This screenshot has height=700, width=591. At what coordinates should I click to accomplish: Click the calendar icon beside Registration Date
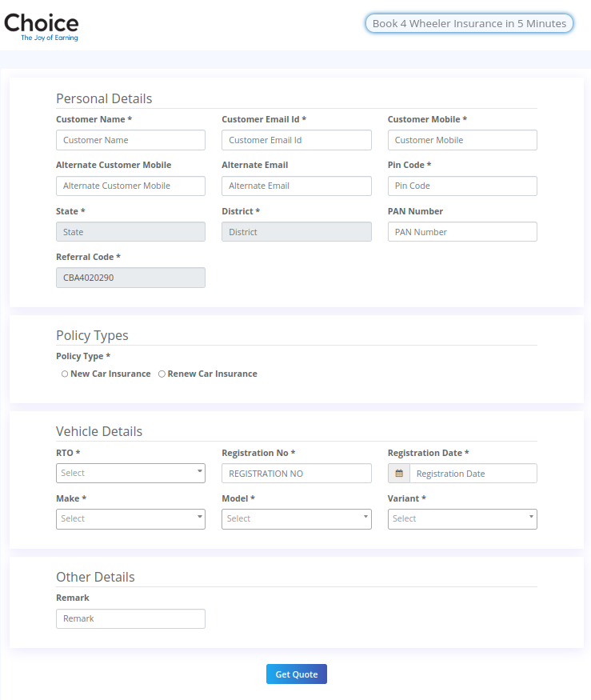pyautogui.click(x=399, y=474)
